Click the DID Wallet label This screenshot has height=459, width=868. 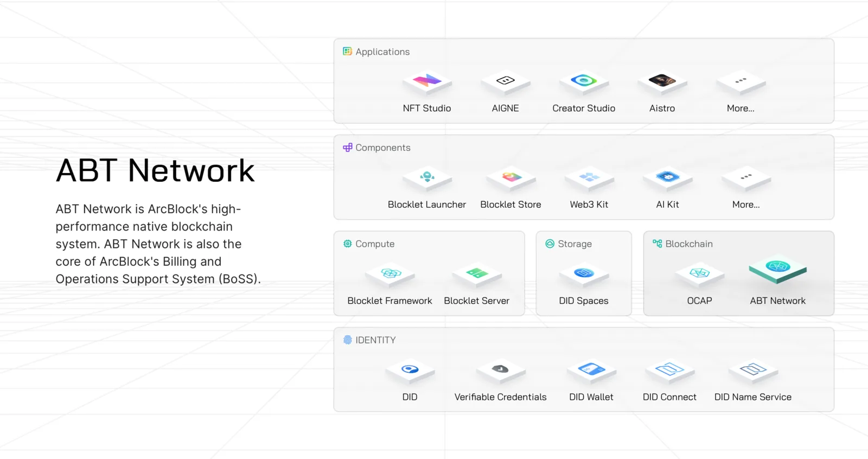[591, 397]
